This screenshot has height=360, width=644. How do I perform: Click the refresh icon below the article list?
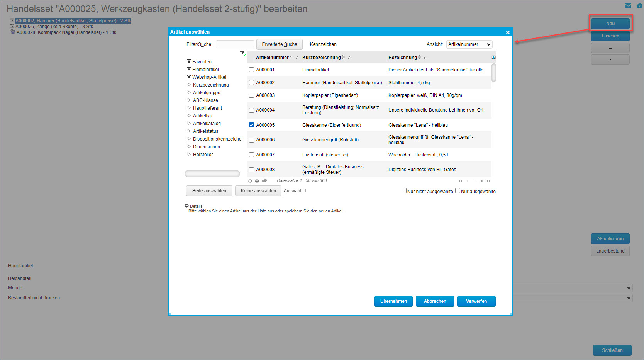250,181
